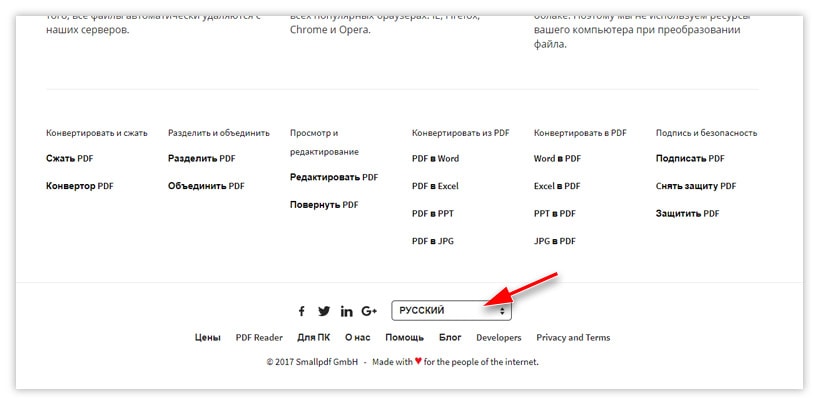Viewport: 820px width, 402px height.
Task: Open Редактировать PDF link
Action: click(x=334, y=177)
